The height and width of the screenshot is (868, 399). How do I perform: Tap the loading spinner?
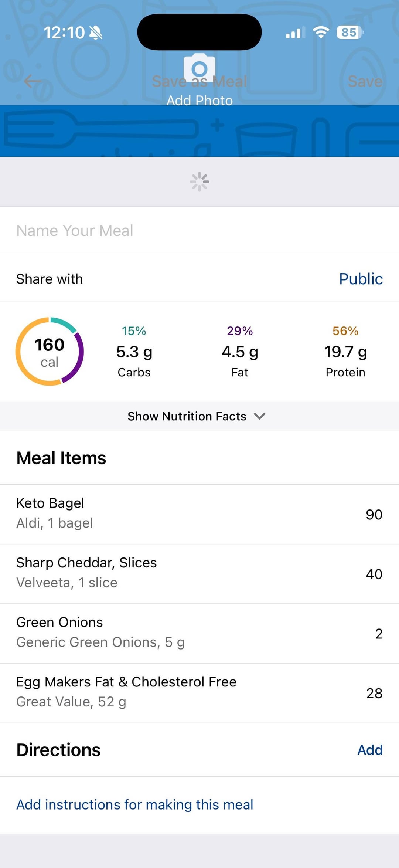199,182
